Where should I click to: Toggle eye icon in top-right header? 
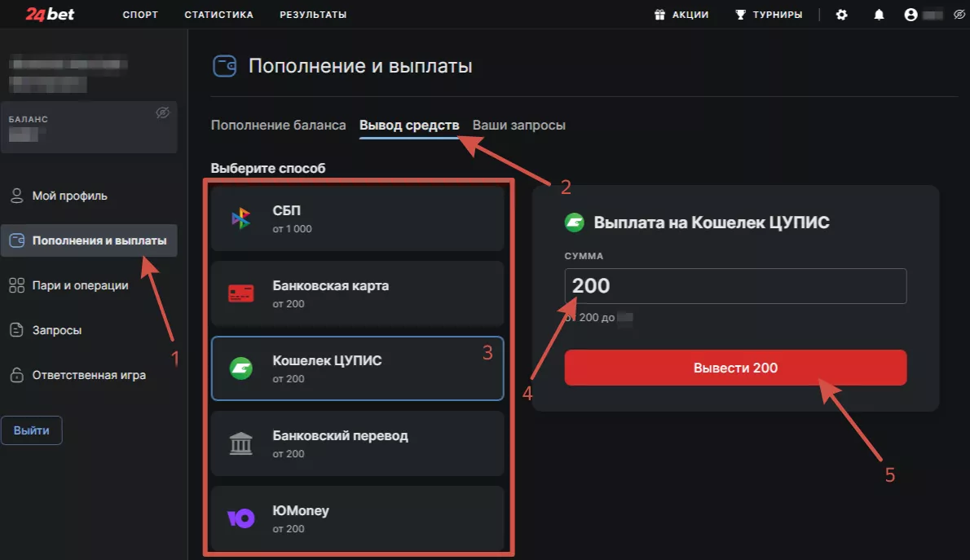(958, 15)
